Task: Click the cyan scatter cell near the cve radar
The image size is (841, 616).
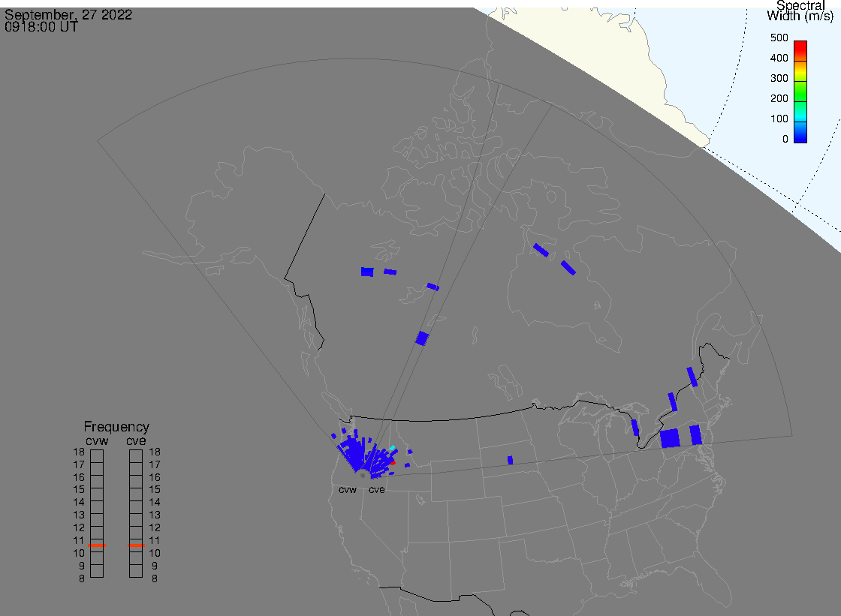Action: [393, 448]
